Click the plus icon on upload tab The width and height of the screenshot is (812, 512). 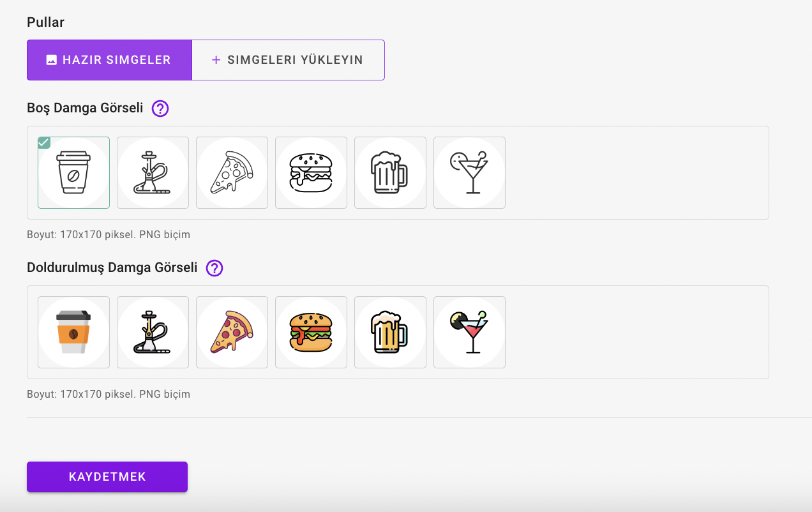point(216,60)
